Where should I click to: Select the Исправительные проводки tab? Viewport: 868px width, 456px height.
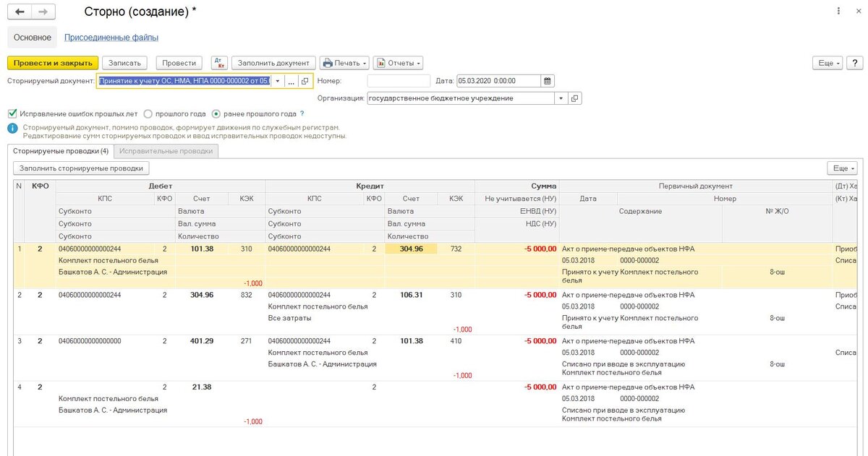coord(166,151)
